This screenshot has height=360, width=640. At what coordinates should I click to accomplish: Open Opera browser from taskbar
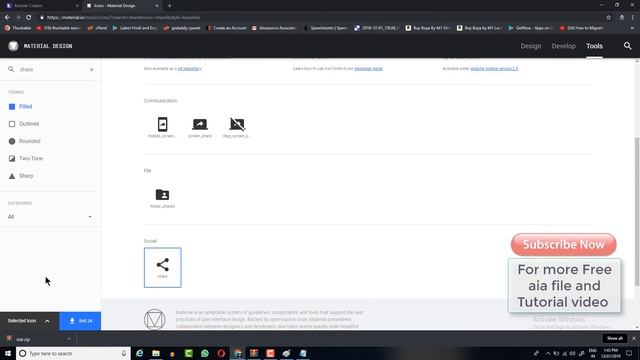(x=221, y=353)
